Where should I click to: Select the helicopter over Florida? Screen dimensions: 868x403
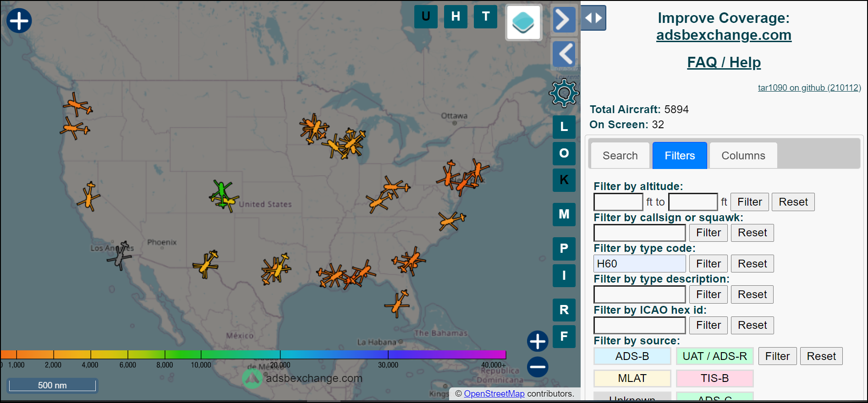[x=397, y=304]
